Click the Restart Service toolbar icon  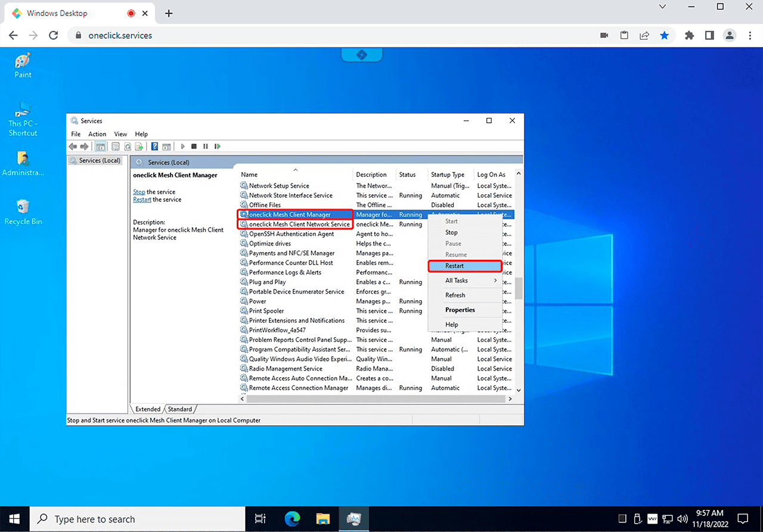[x=218, y=147]
